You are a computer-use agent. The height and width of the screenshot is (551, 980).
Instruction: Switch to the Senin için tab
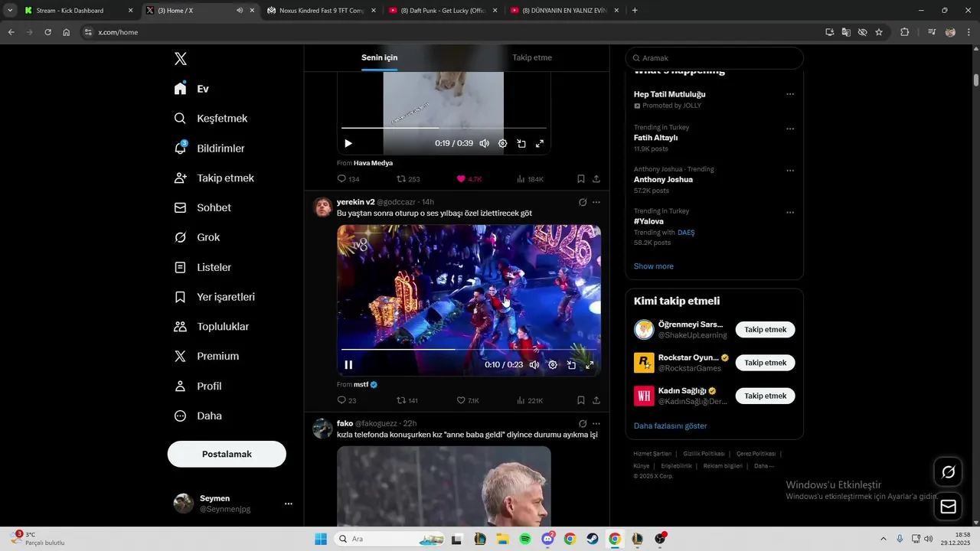[380, 57]
